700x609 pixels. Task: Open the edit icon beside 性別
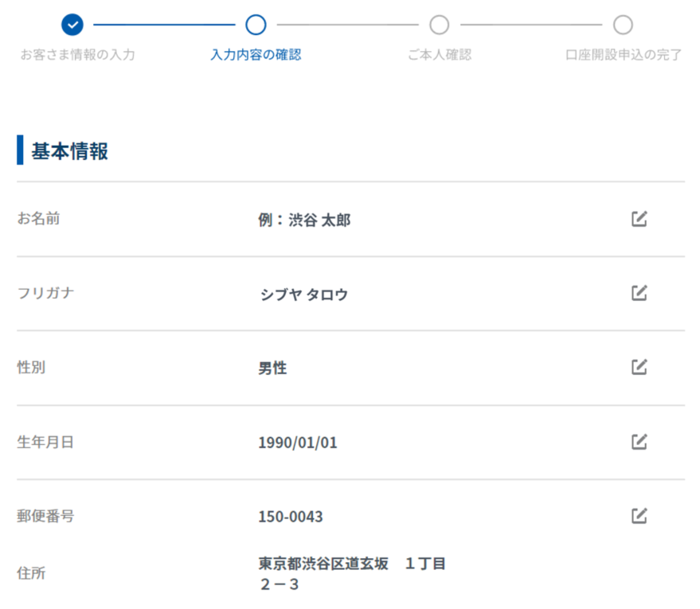pos(639,367)
